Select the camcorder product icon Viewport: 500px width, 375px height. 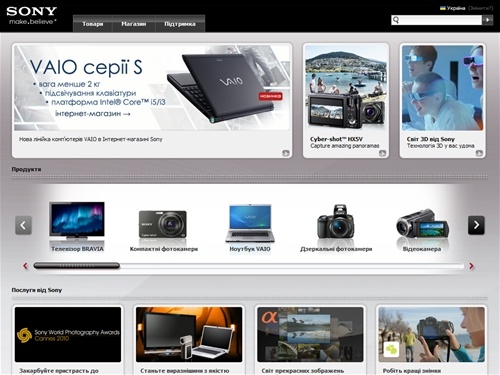pos(422,223)
